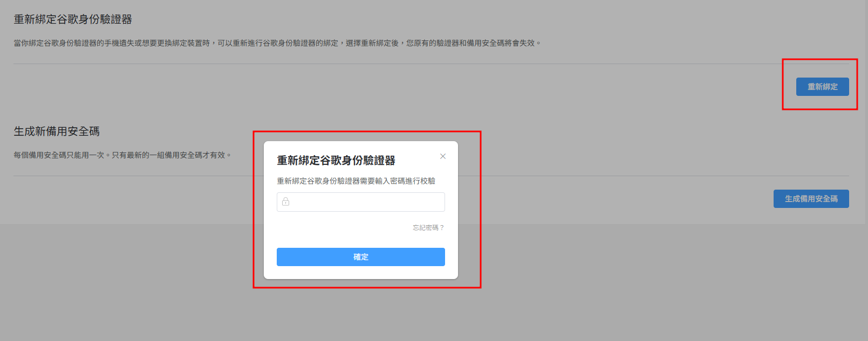Close the 重新綁定谷歌身份驗證器 dialog with the X
The image size is (868, 341).
tap(443, 156)
